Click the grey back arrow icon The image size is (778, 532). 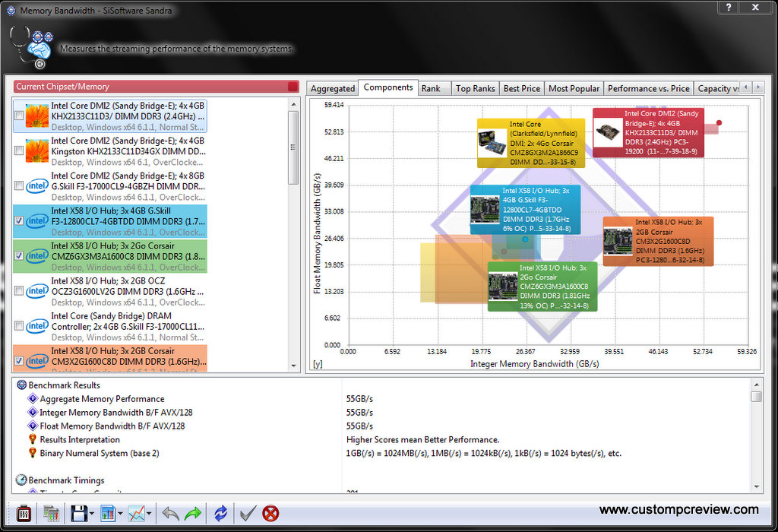coord(171,513)
